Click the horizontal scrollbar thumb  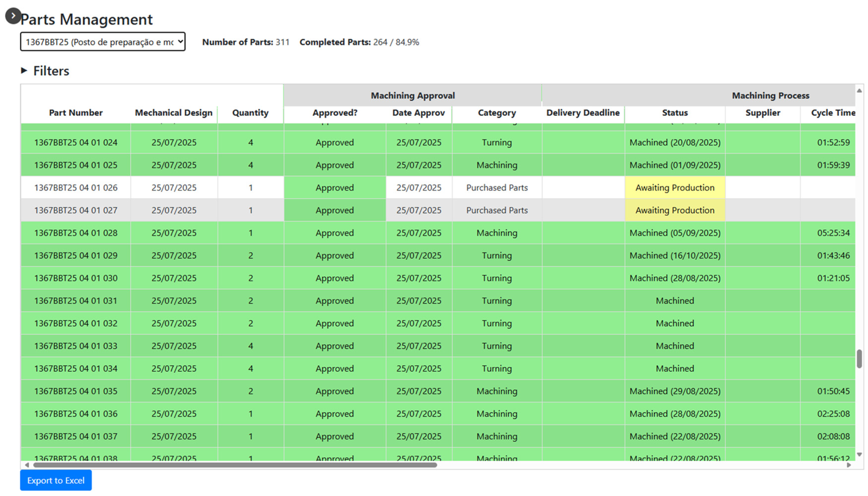(235, 465)
